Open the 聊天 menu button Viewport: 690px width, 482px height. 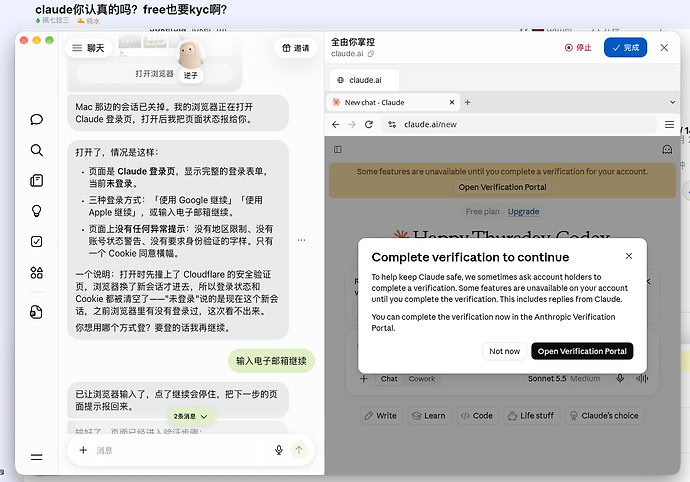(x=88, y=48)
